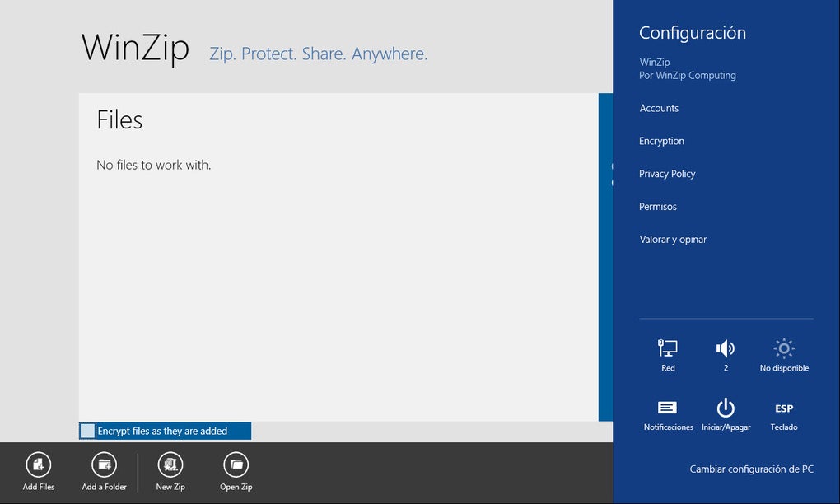Click the Files heading
The height and width of the screenshot is (504, 840).
point(119,120)
